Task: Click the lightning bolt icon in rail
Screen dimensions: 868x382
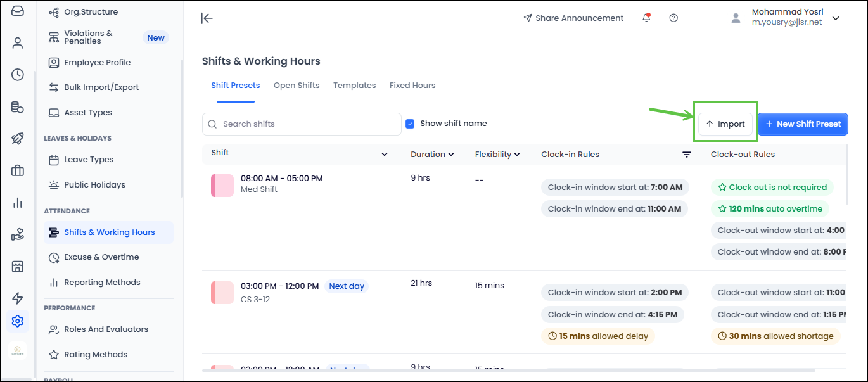Action: tap(18, 298)
